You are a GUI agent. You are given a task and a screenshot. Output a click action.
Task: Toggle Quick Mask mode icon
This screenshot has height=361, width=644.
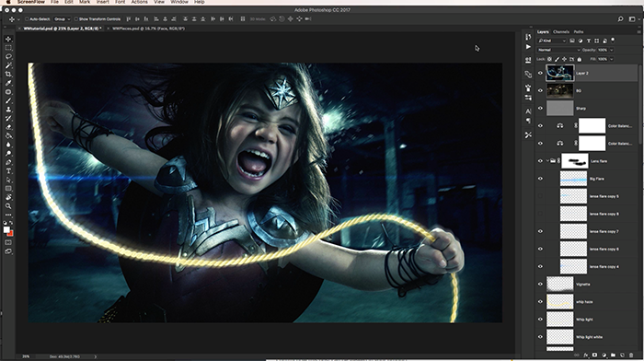pyautogui.click(x=8, y=242)
